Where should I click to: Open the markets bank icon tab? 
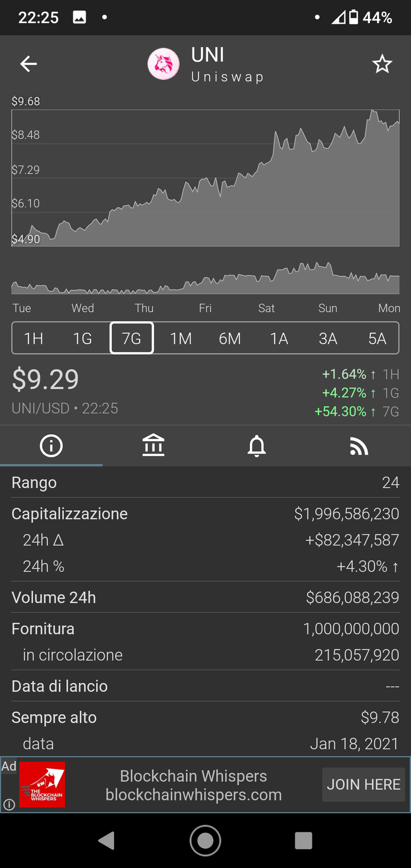pyautogui.click(x=154, y=446)
